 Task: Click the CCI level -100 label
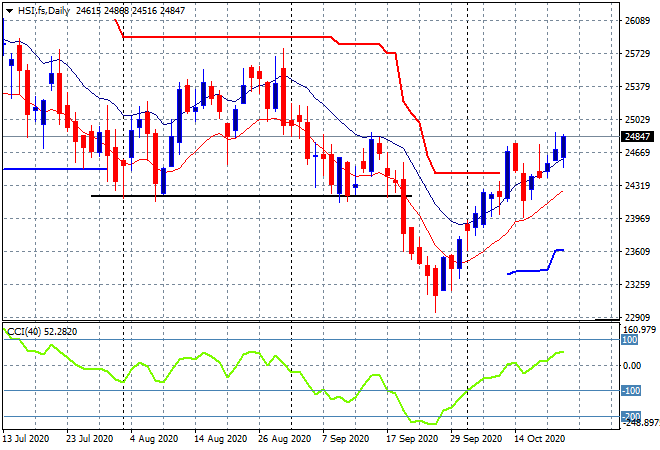click(631, 391)
